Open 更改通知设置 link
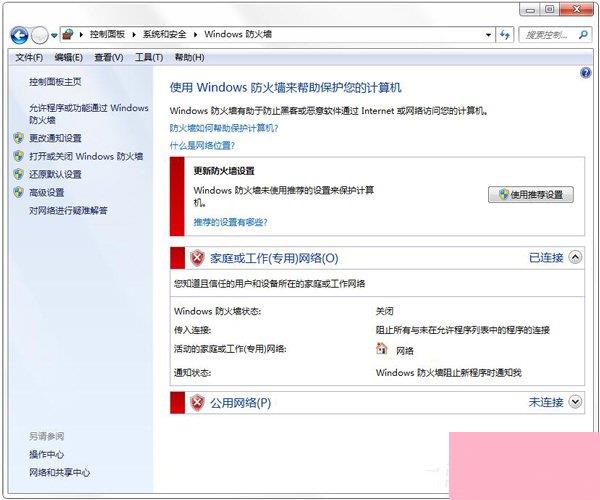This screenshot has width=600, height=500. (x=55, y=138)
